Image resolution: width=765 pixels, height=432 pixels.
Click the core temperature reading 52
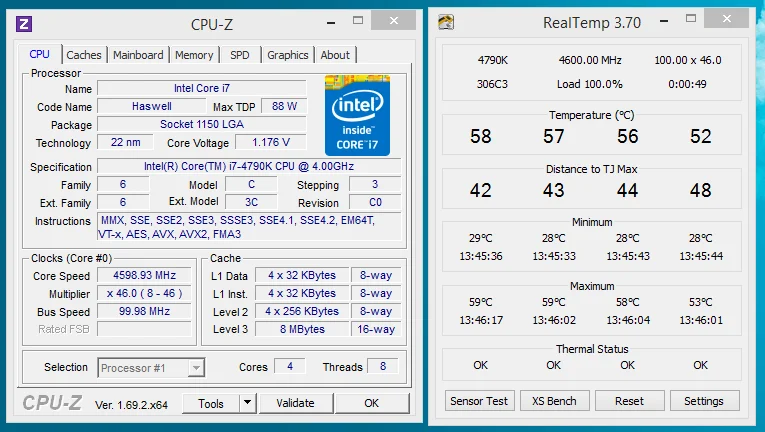[x=701, y=136]
